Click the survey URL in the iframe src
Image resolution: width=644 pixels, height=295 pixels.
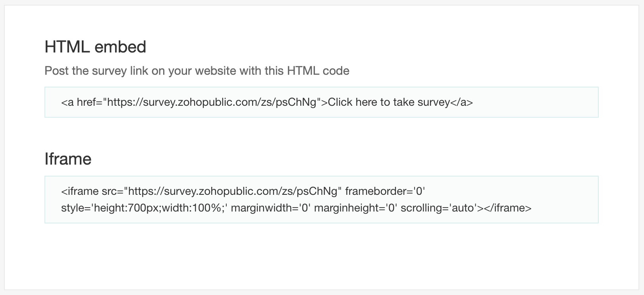pyautogui.click(x=233, y=192)
